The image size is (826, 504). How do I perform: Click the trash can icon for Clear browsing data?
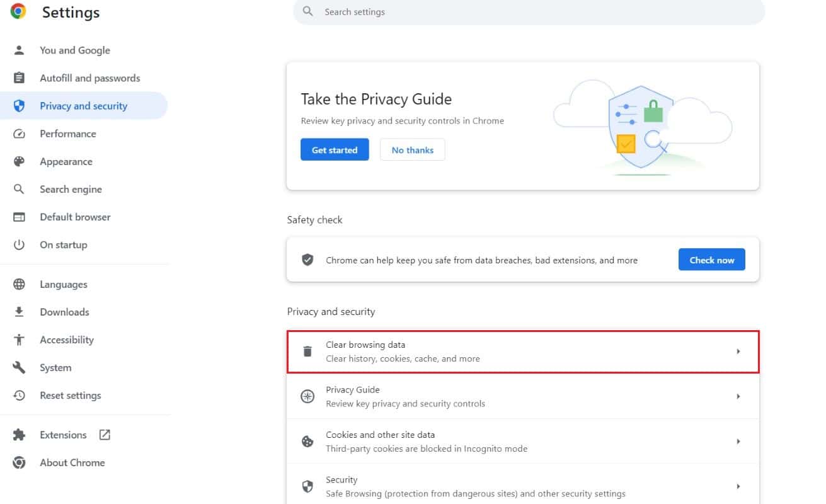click(307, 352)
